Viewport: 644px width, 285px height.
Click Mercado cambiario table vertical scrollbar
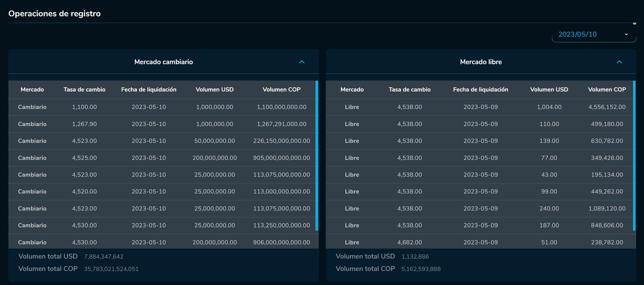tap(316, 155)
